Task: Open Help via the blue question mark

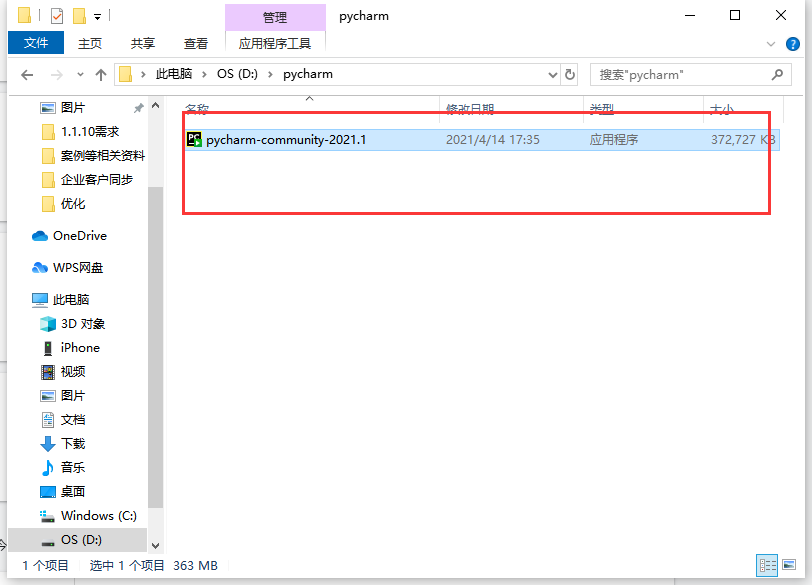Action: tap(793, 44)
